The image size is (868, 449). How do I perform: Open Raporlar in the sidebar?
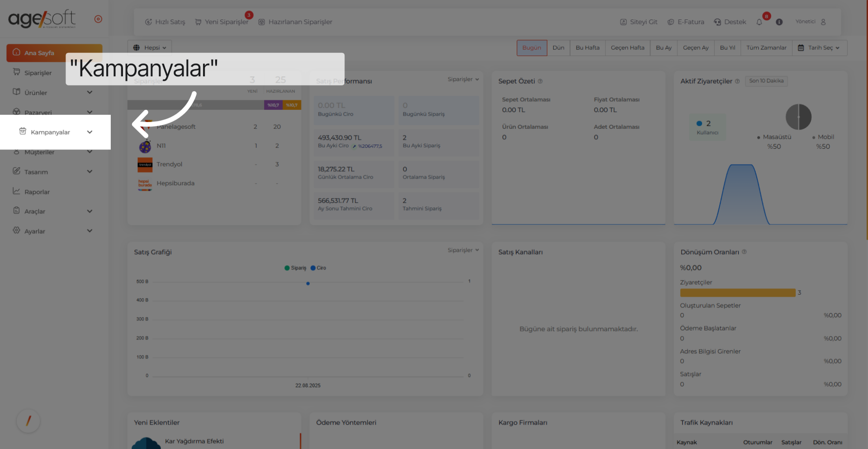click(37, 192)
